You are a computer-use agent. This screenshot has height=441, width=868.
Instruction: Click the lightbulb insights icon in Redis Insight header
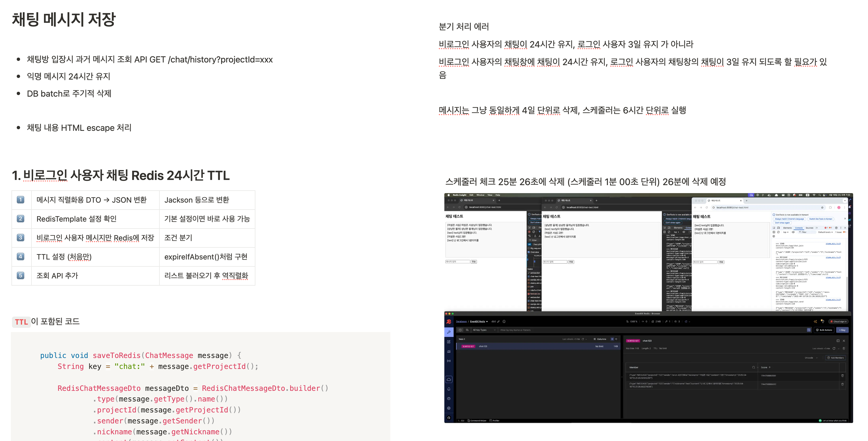(823, 321)
